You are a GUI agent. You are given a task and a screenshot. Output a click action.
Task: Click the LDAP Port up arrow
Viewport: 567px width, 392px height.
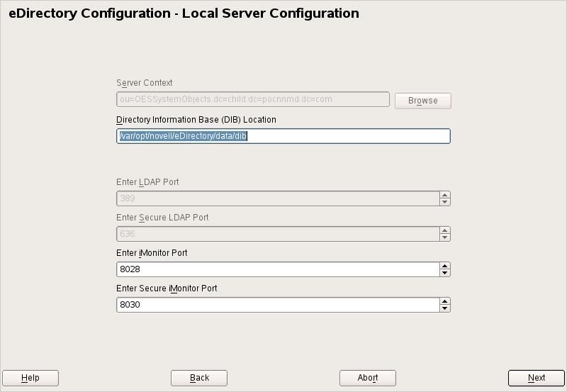(444, 195)
